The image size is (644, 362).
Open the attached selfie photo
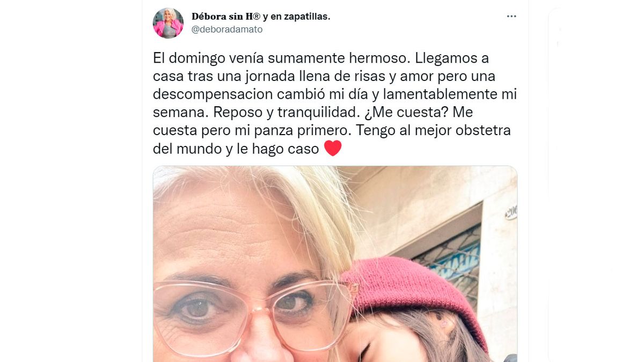click(335, 264)
